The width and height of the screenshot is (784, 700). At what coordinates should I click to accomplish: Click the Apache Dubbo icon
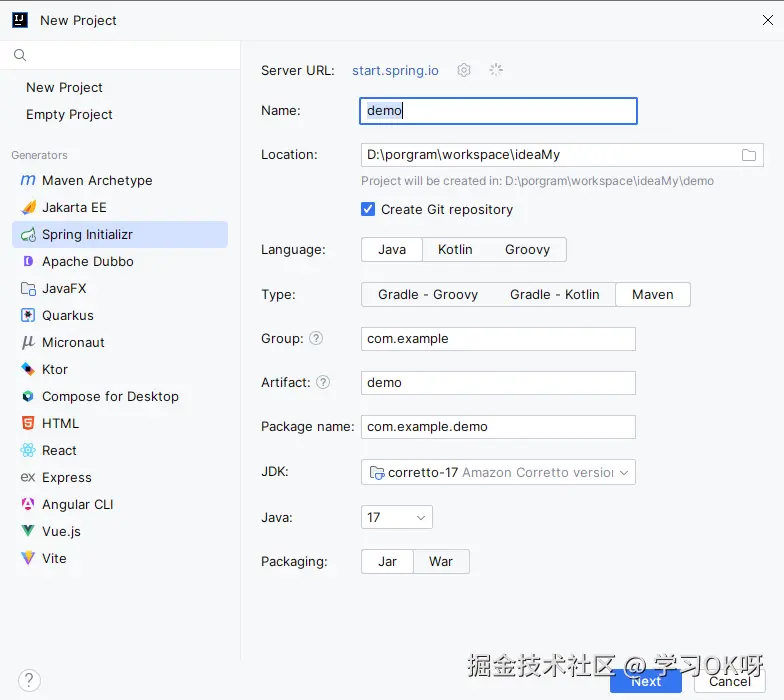pos(28,261)
